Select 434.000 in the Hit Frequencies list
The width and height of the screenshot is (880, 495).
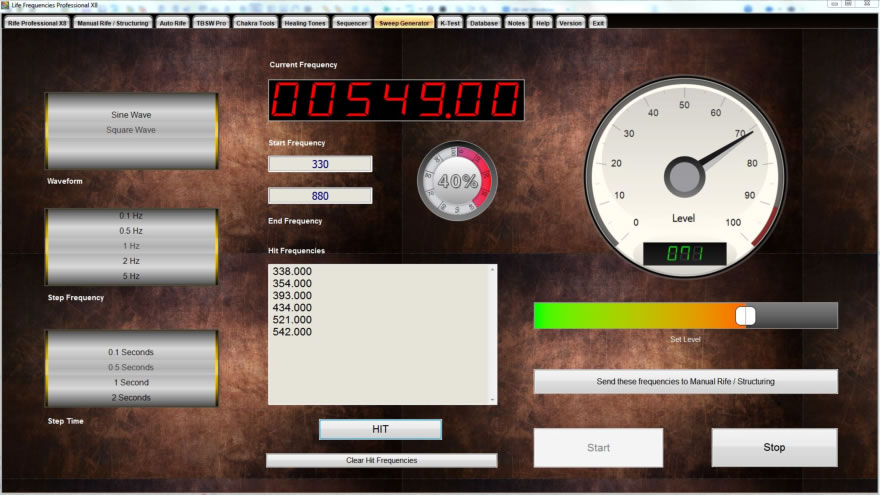point(292,307)
